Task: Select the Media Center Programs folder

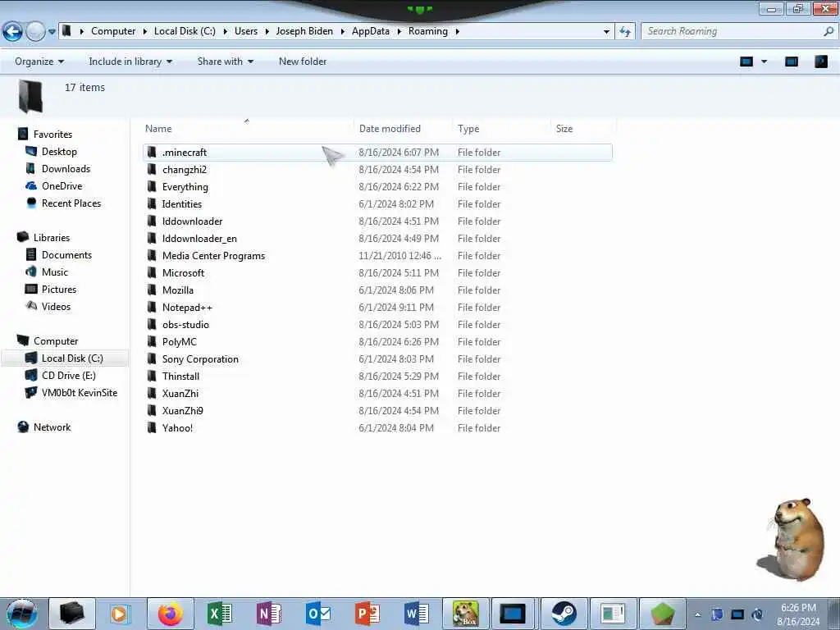Action: (213, 256)
